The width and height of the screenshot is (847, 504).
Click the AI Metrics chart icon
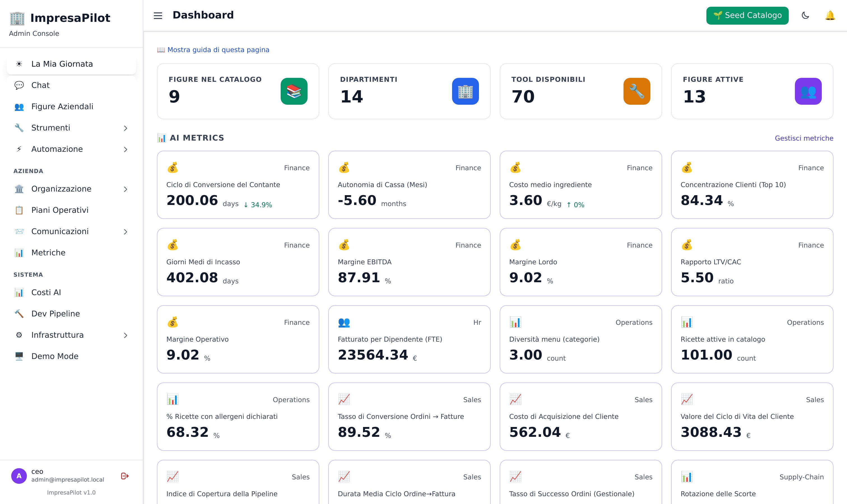click(161, 138)
